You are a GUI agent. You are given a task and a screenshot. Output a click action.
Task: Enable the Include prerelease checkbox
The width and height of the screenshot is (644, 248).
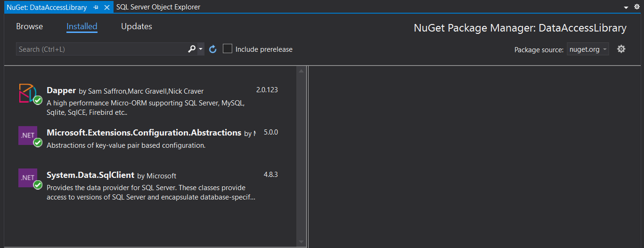(228, 49)
